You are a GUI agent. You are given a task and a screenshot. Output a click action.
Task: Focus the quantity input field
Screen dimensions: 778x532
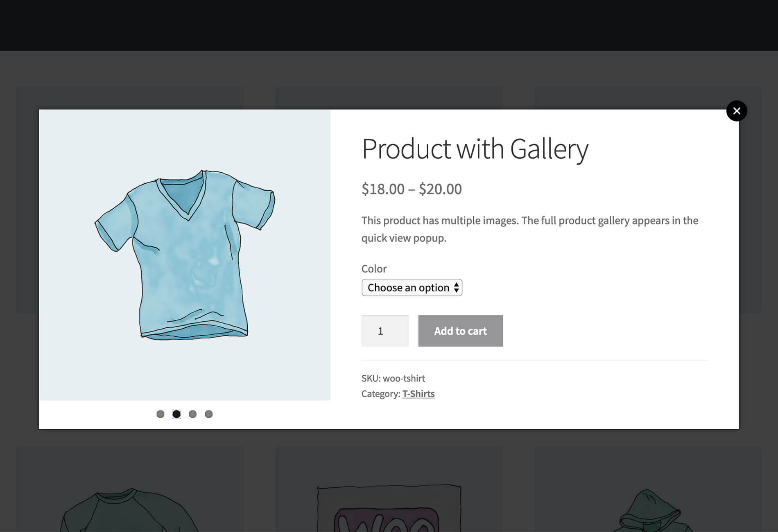click(385, 331)
